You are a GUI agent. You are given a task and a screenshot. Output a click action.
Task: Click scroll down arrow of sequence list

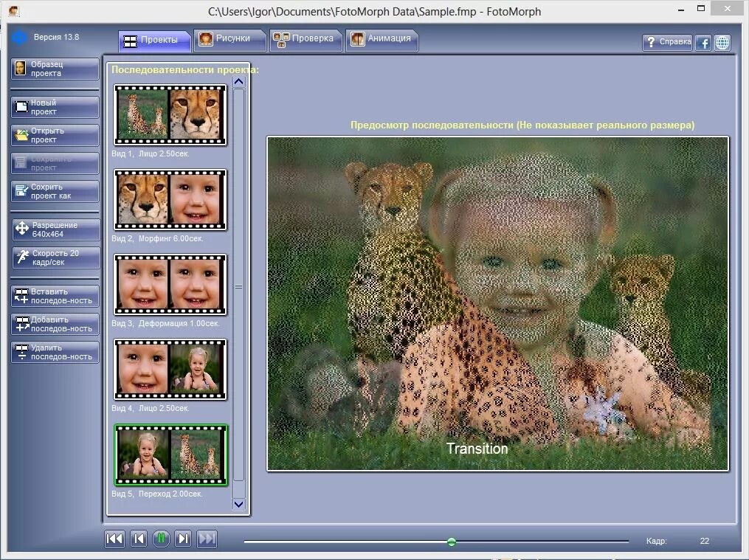pos(238,504)
